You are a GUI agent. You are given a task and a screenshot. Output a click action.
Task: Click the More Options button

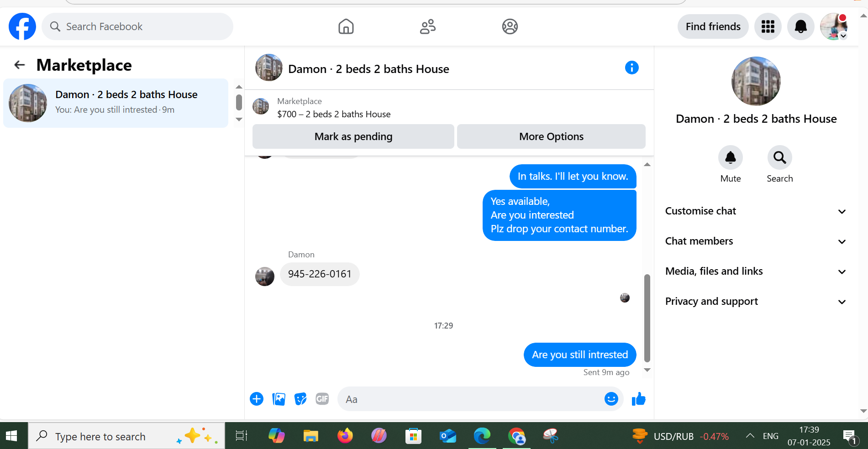[551, 136]
